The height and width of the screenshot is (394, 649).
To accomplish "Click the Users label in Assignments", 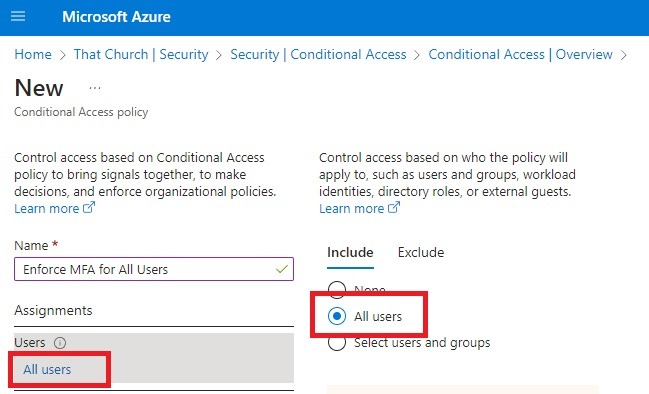I will [30, 343].
